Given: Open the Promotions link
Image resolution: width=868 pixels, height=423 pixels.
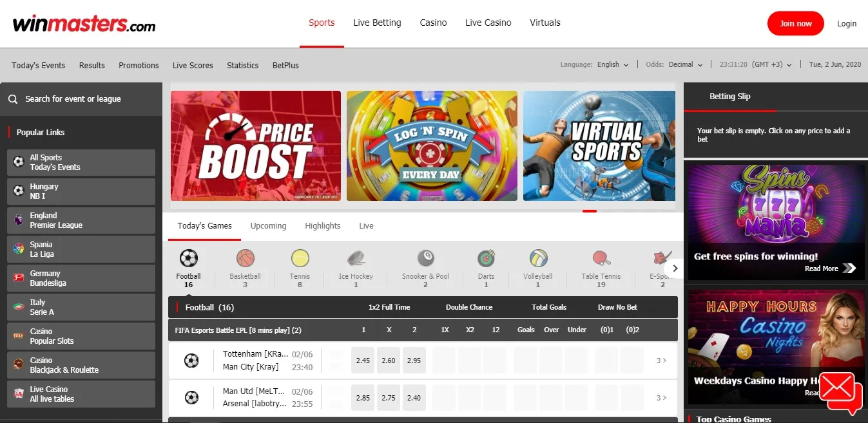Looking at the screenshot, I should 139,65.
